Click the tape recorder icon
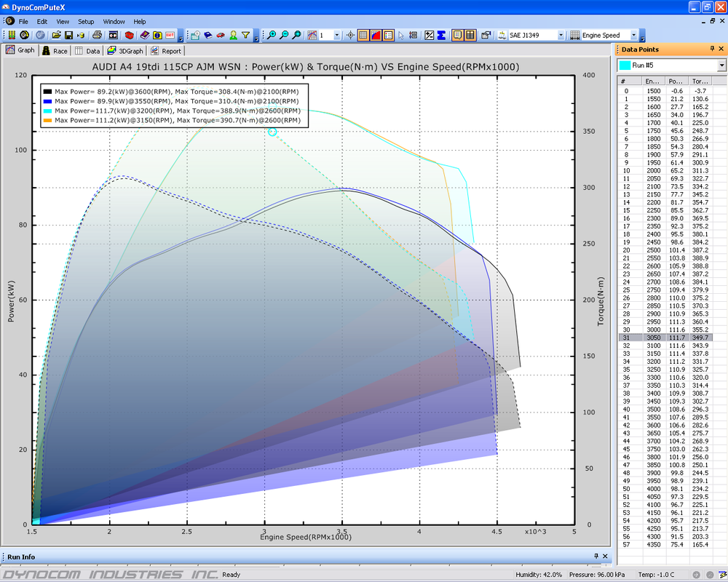 click(114, 35)
